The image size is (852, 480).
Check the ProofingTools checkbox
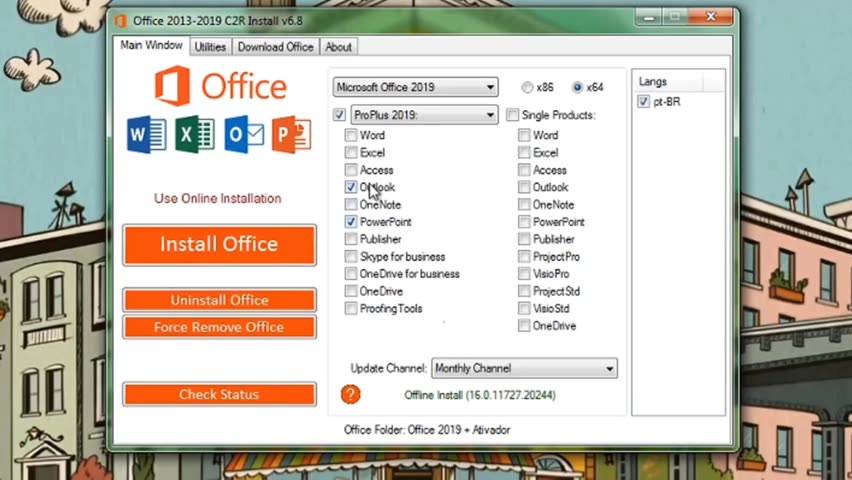[x=351, y=308]
